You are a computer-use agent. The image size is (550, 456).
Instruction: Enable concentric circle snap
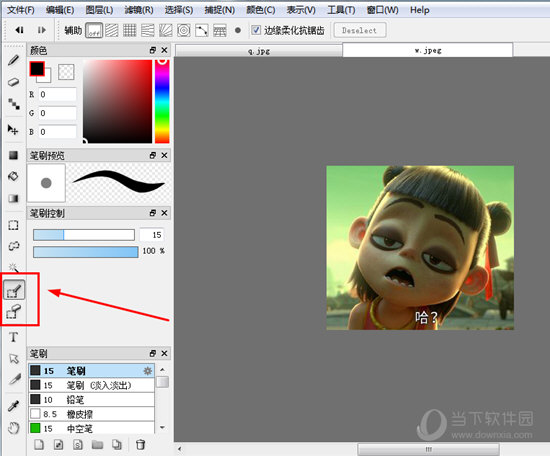click(x=183, y=31)
